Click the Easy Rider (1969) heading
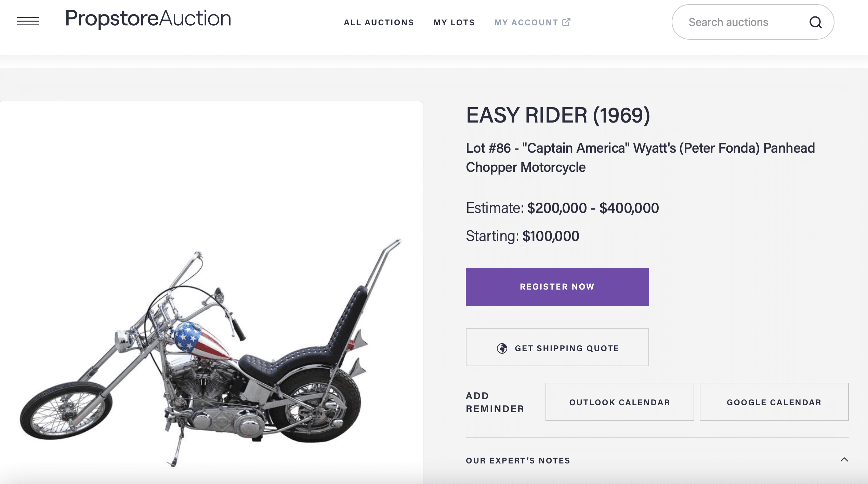The image size is (868, 484). (558, 115)
